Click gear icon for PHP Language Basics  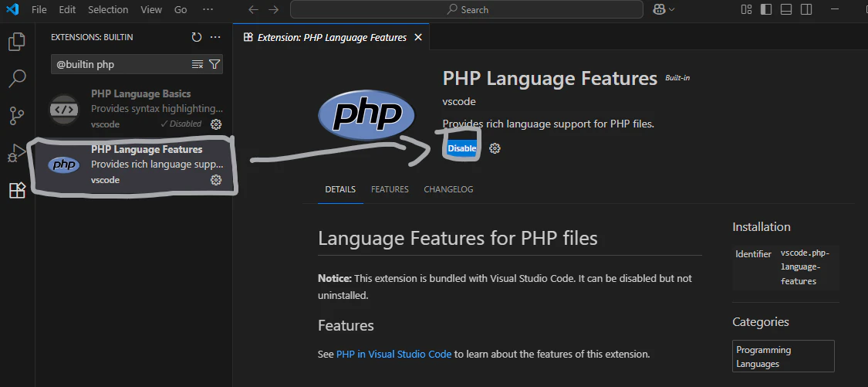[x=216, y=124]
